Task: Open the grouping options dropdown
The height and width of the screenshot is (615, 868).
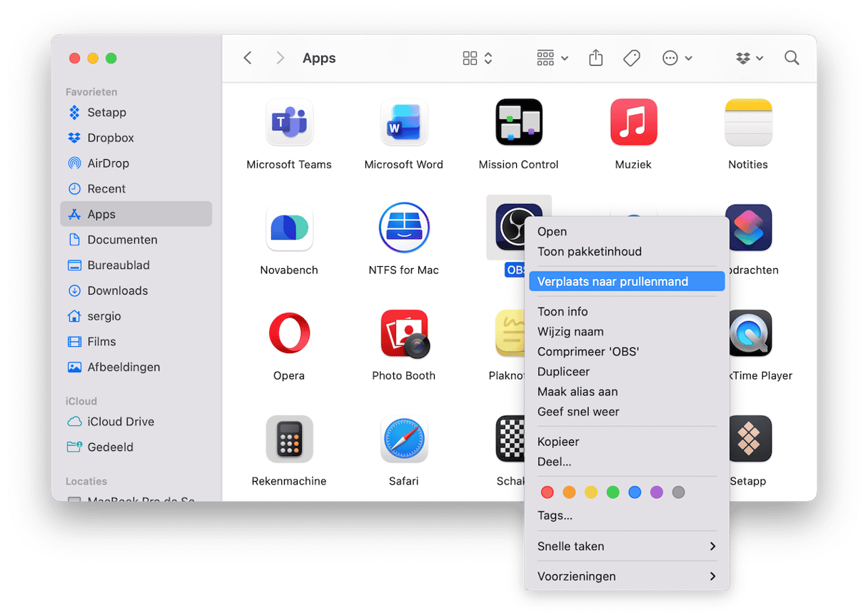Action: tap(552, 59)
